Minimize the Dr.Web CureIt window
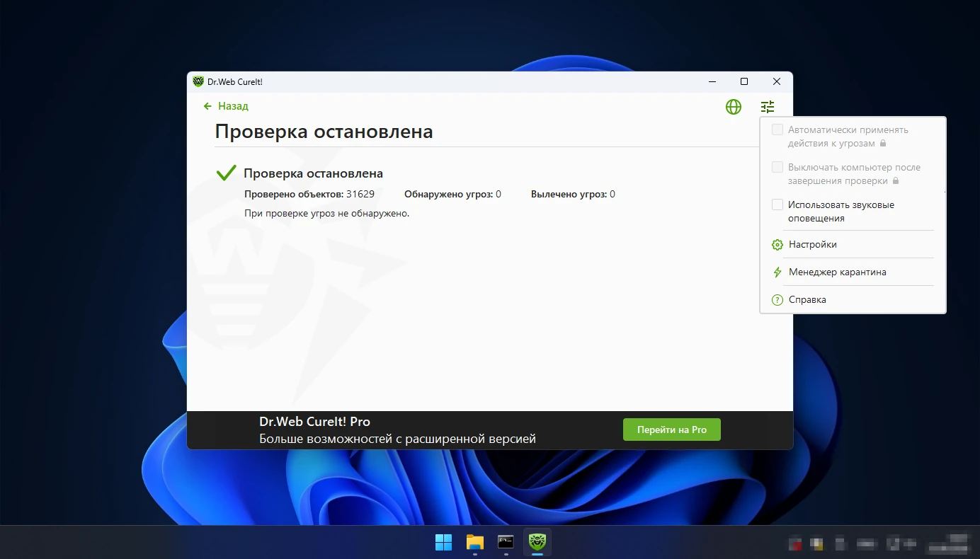The image size is (980, 559). point(712,81)
